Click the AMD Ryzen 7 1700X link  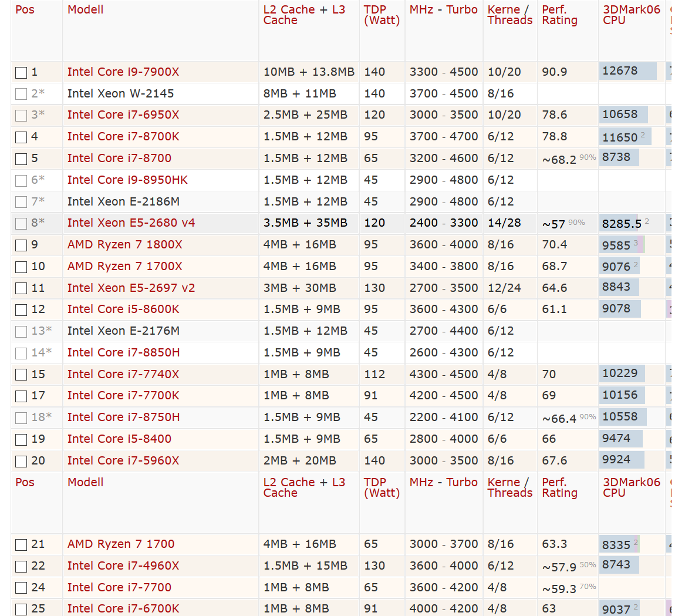point(124,266)
